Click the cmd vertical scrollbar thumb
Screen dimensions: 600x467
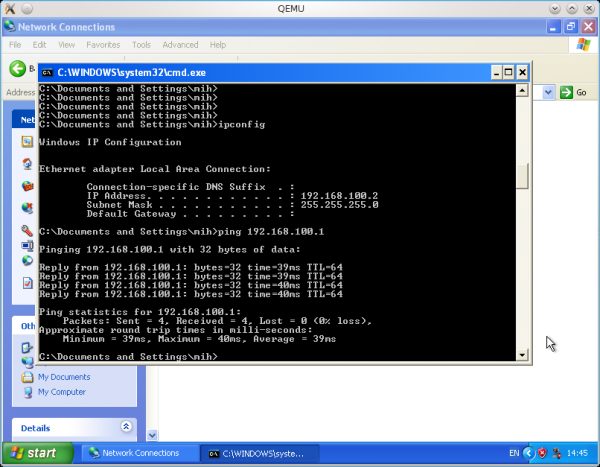coord(522,176)
